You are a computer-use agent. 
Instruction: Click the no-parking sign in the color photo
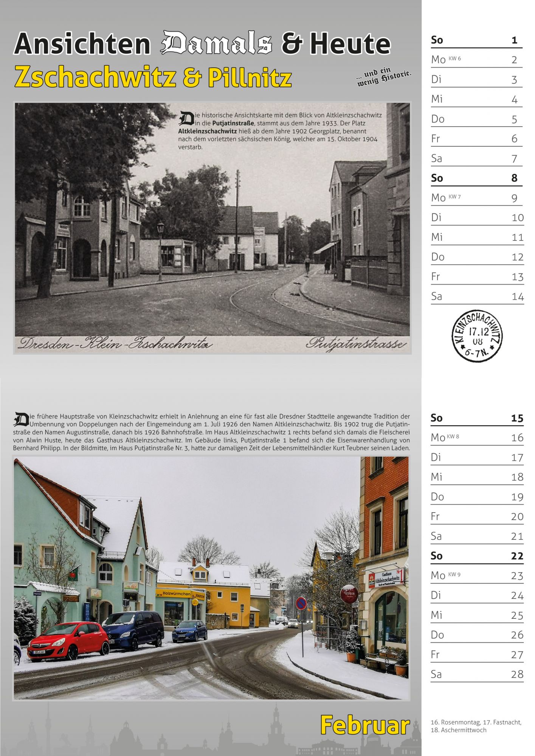(301, 603)
